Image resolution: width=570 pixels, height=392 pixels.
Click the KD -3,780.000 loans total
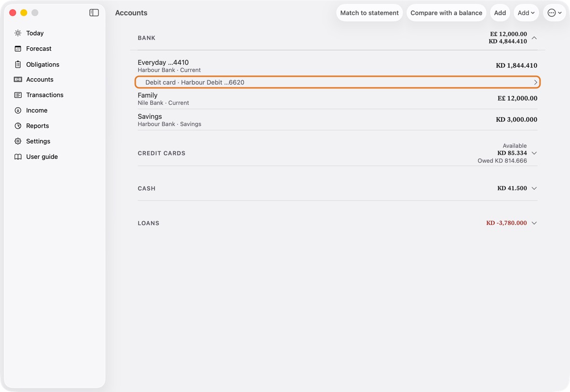tap(506, 223)
